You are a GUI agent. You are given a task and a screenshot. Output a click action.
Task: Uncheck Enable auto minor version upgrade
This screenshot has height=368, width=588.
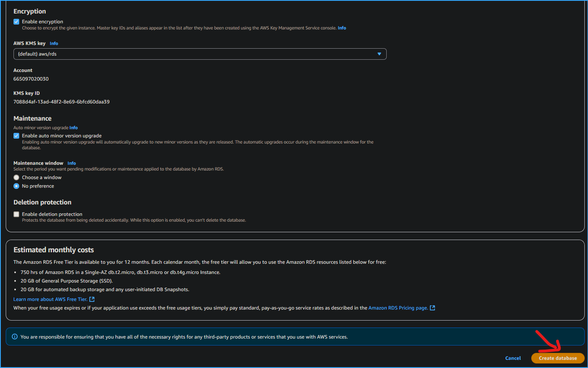pos(16,135)
